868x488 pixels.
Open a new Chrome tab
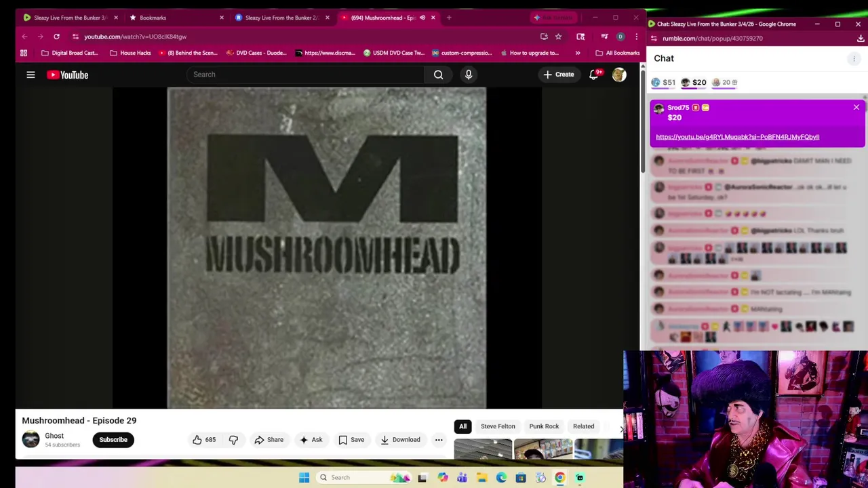(x=449, y=18)
